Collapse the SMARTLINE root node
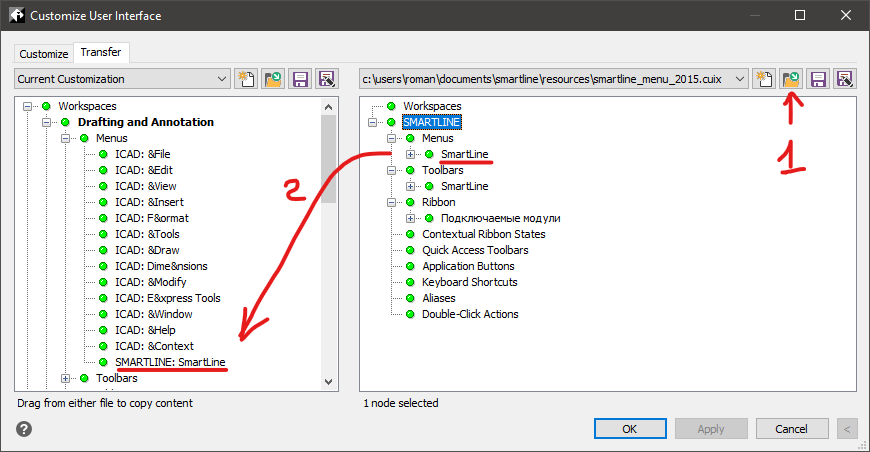The height and width of the screenshot is (452, 870). [372, 122]
